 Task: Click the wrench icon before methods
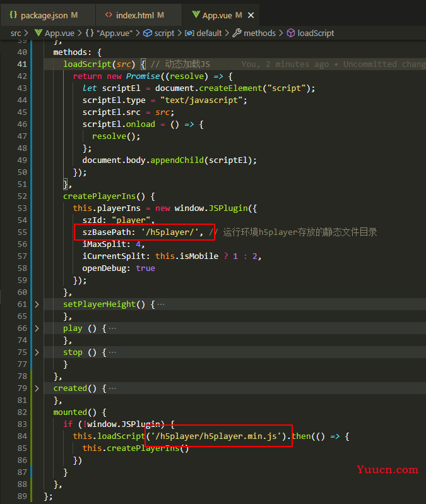(237, 33)
